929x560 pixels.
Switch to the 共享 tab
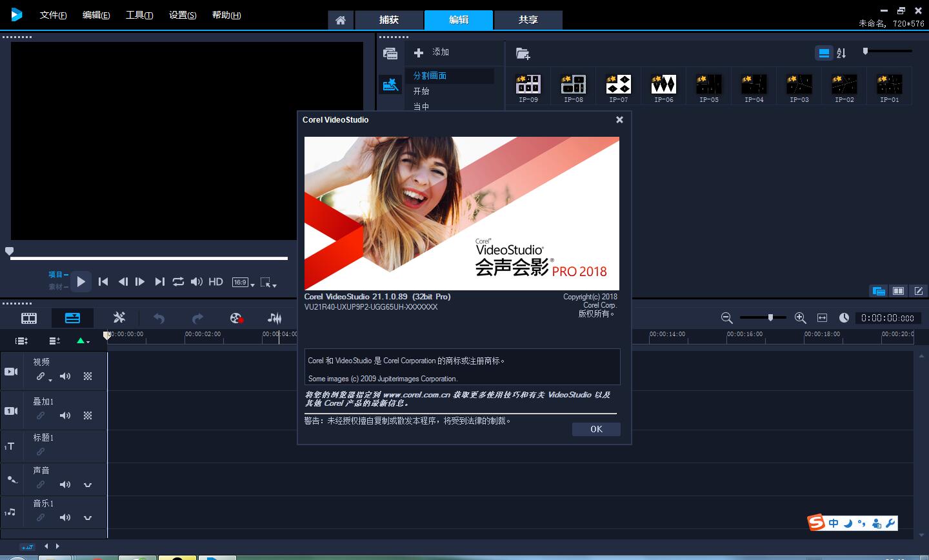click(528, 20)
